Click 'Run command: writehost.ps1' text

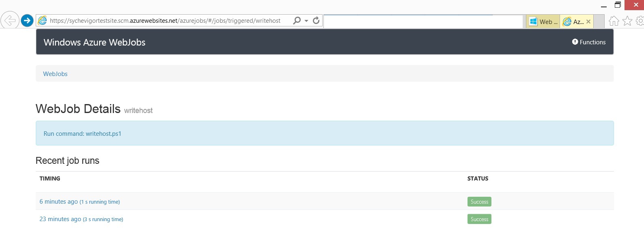(82, 134)
